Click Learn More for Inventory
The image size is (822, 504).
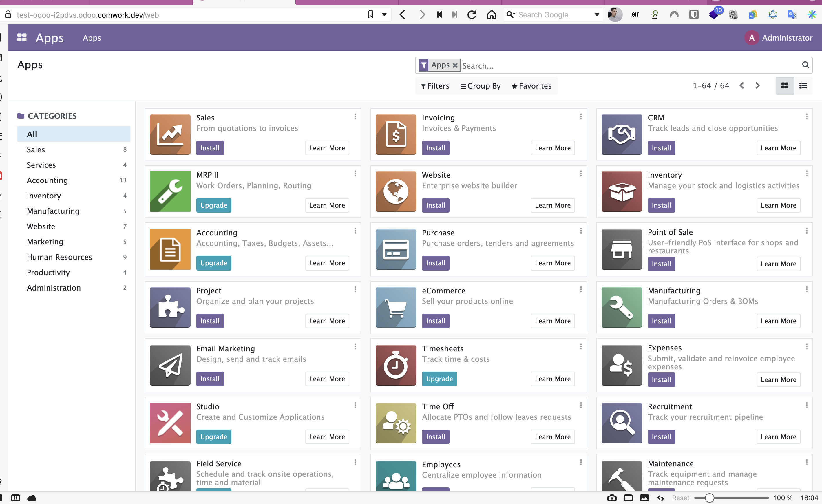pos(778,205)
